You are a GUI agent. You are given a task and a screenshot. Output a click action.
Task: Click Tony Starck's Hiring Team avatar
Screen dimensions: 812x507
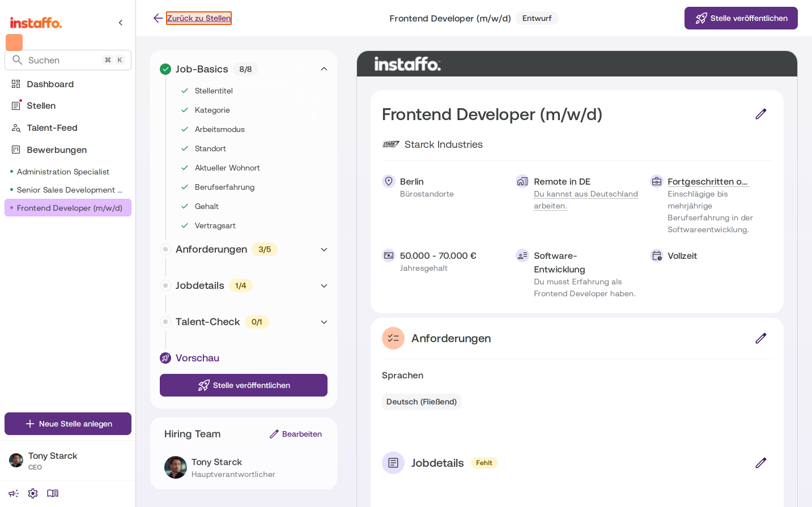click(176, 467)
